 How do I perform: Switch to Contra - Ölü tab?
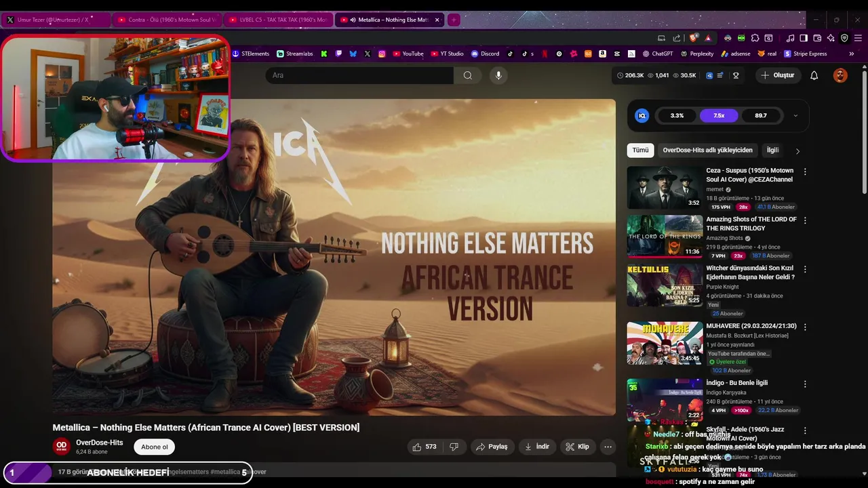pos(166,20)
